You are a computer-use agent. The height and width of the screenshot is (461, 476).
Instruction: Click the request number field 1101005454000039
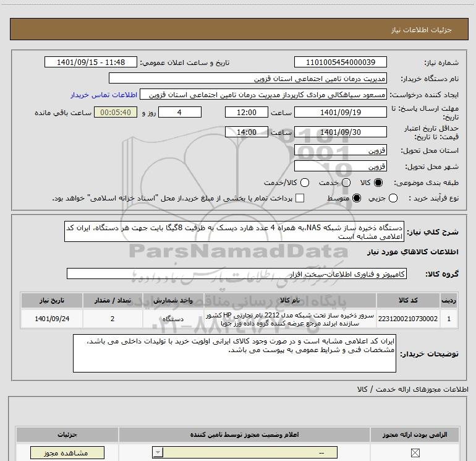click(340, 62)
